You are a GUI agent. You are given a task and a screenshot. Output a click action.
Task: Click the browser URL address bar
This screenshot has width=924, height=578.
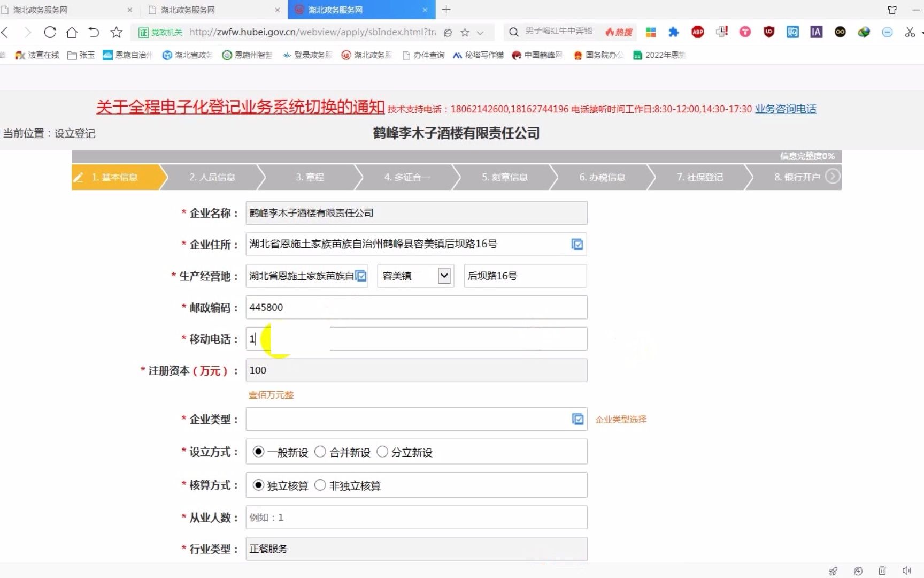(x=313, y=32)
